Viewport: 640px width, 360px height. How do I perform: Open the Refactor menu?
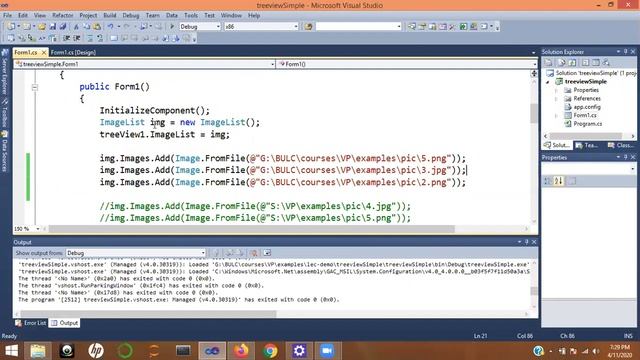(62, 16)
